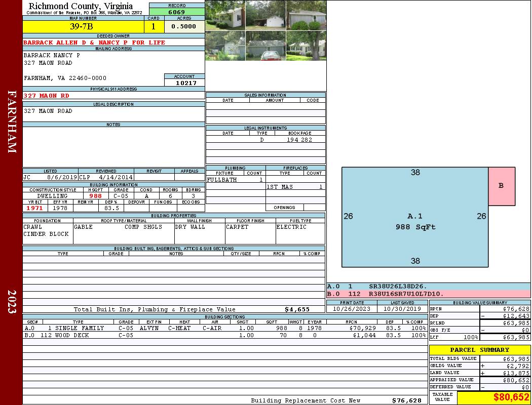Select the A.0 Single Family building section row
Screen dimensions: 532x405
point(224,328)
